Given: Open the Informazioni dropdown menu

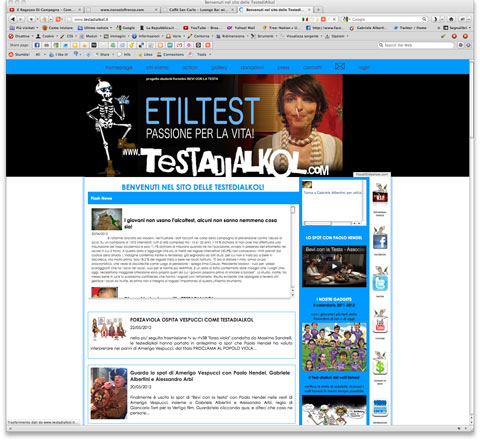Looking at the screenshot, I should 148,36.
